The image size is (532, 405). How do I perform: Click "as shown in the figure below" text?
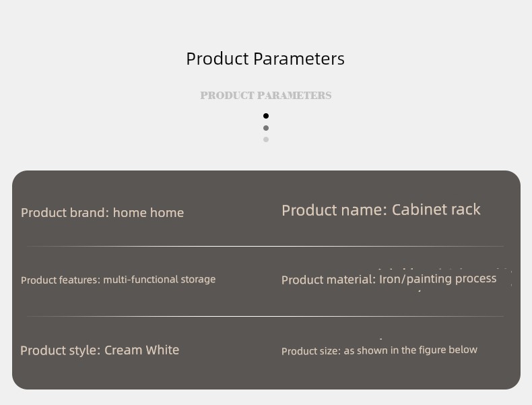[411, 350]
